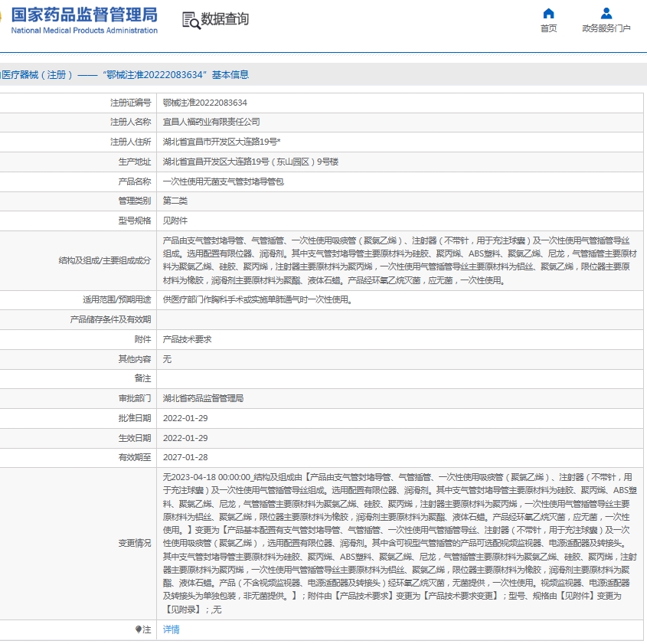
Task: Select model spec value 见附件
Action: tap(175, 221)
